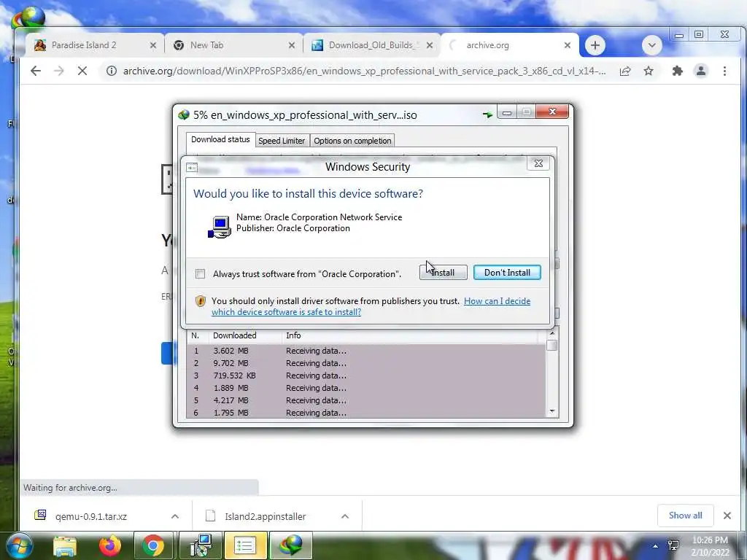Image resolution: width=747 pixels, height=560 pixels.
Task: Open qemu-0.9.1.tar.xz downloaded file
Action: (91, 516)
